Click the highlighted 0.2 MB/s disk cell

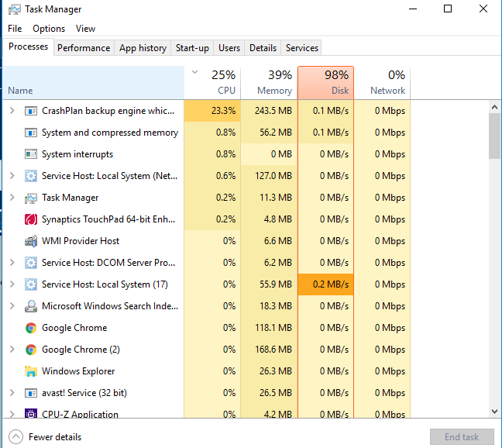click(x=326, y=284)
